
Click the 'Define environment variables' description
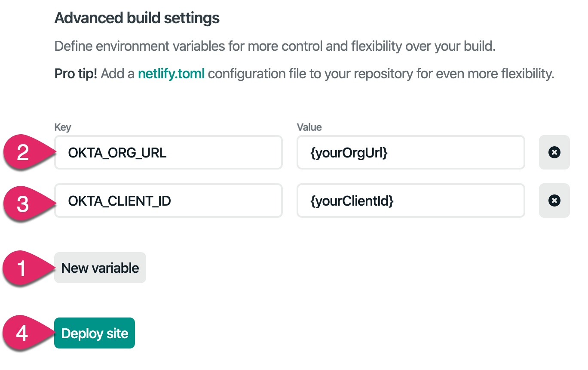pos(275,46)
